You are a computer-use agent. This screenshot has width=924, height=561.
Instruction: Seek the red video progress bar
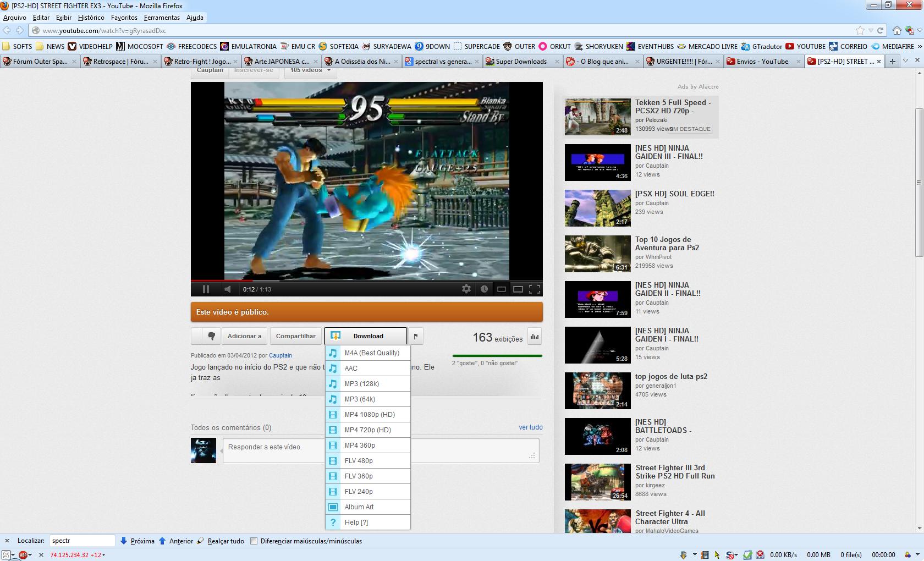[366, 280]
